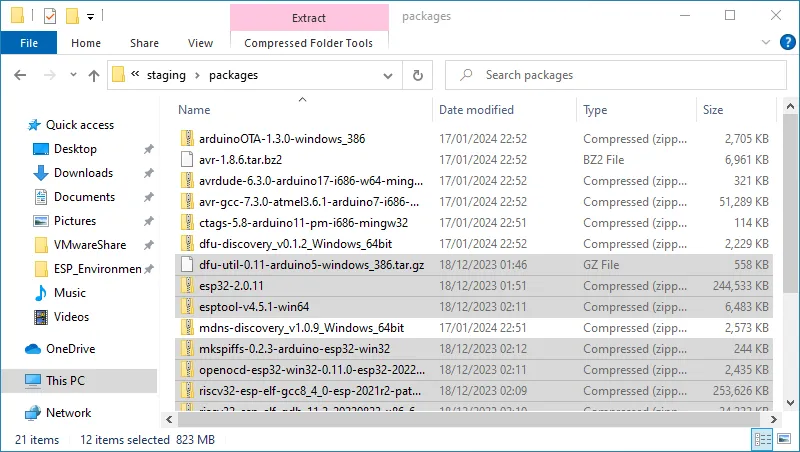Select Quick access in the navigation pane
This screenshot has width=800, height=452.
coord(80,125)
